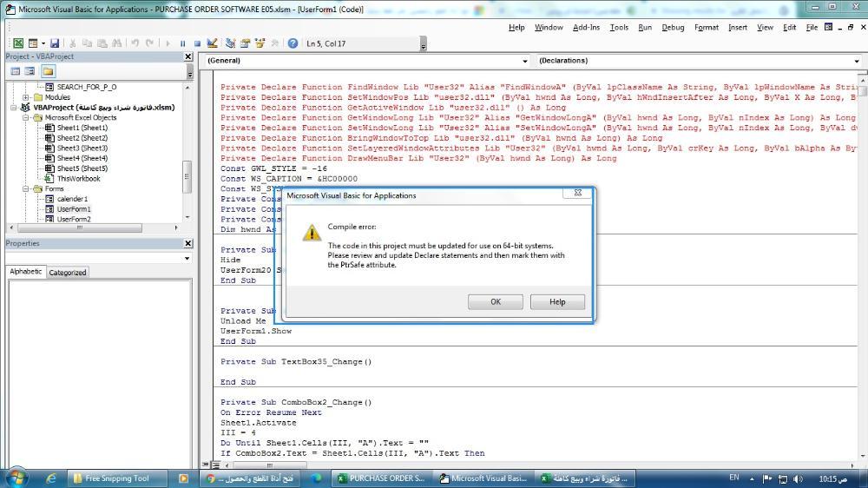The width and height of the screenshot is (868, 488).
Task: Switch to PURCHASE ORDER Excel taskbar button
Action: 381,478
